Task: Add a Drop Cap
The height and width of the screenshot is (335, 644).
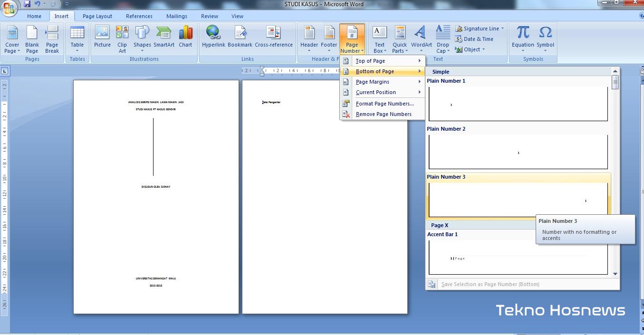Action: [442, 38]
